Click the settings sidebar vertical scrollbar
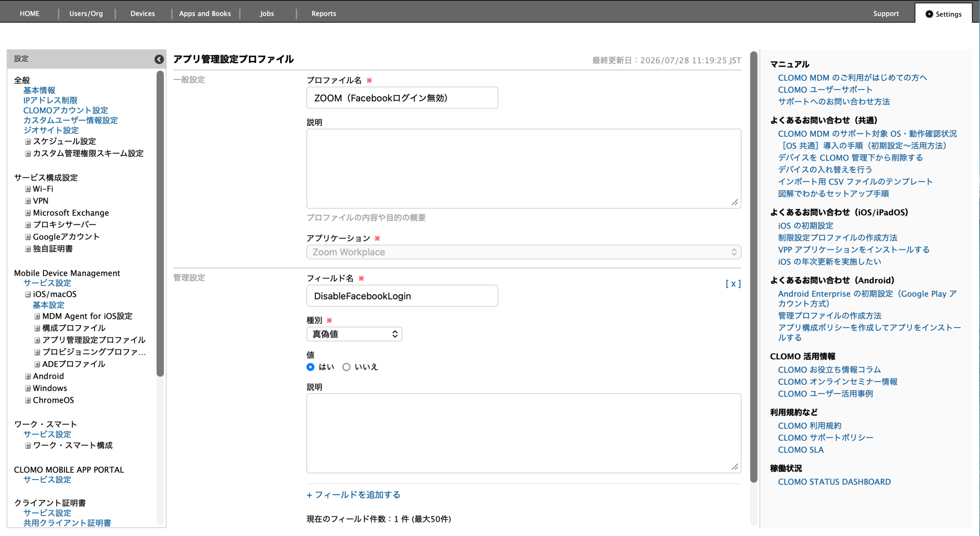The width and height of the screenshot is (980, 536). tap(160, 224)
